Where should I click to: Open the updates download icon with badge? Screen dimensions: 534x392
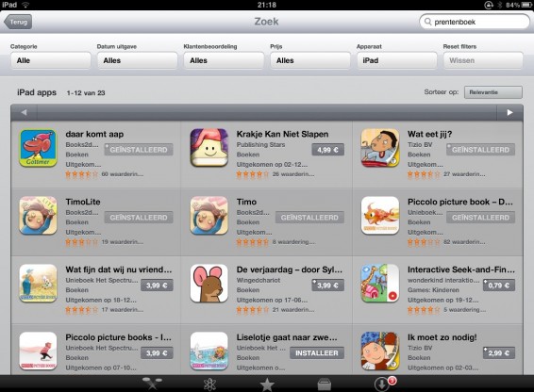click(x=384, y=384)
